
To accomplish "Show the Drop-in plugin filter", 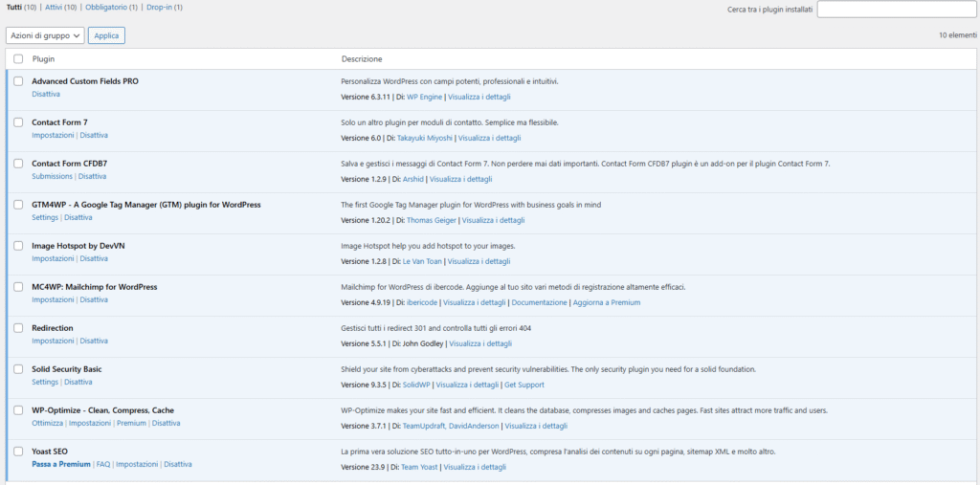I will 160,8.
